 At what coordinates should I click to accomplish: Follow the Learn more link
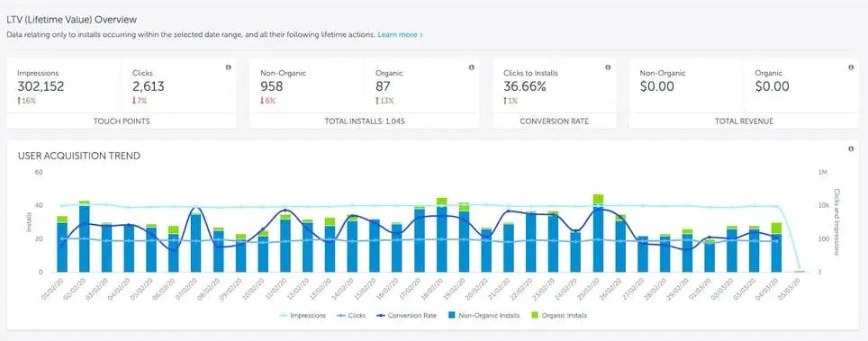tap(400, 34)
